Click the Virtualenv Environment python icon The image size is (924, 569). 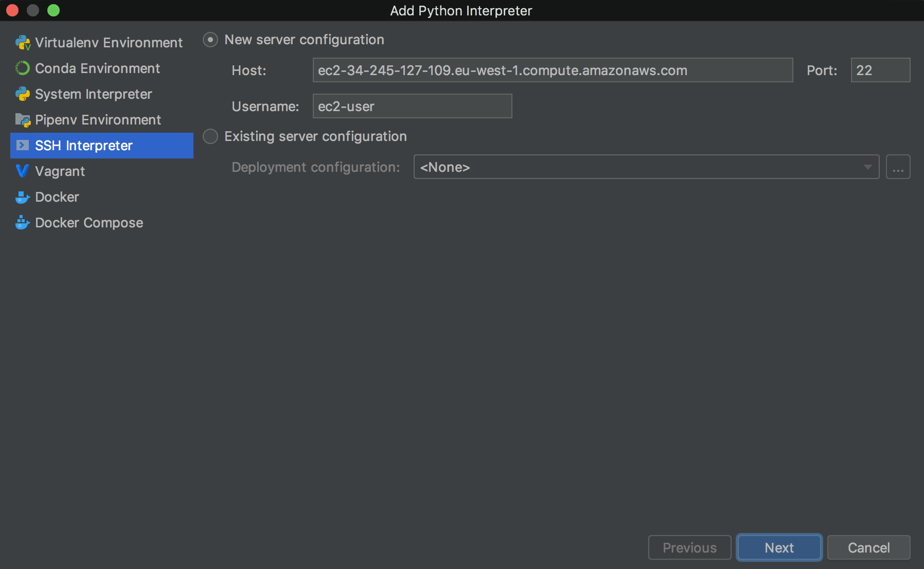click(23, 43)
